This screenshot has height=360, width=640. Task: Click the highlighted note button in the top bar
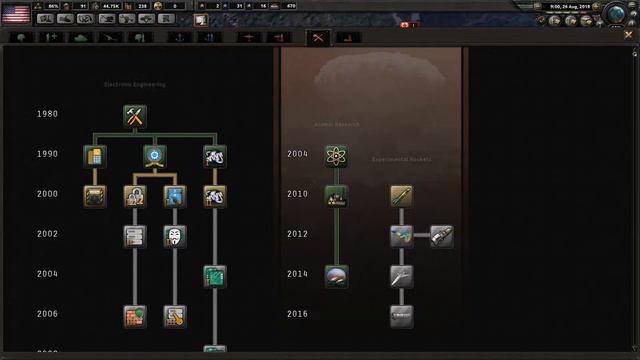[201, 20]
